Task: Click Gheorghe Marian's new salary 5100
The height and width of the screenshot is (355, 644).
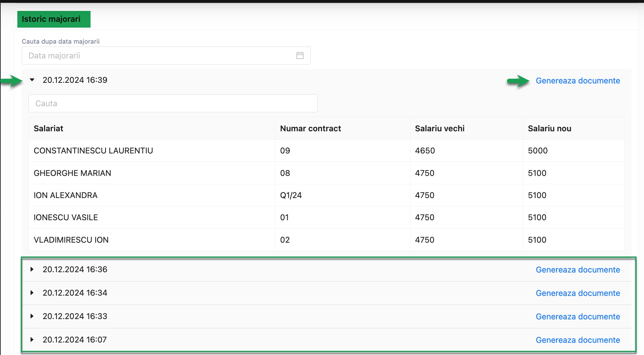Action: [x=537, y=173]
